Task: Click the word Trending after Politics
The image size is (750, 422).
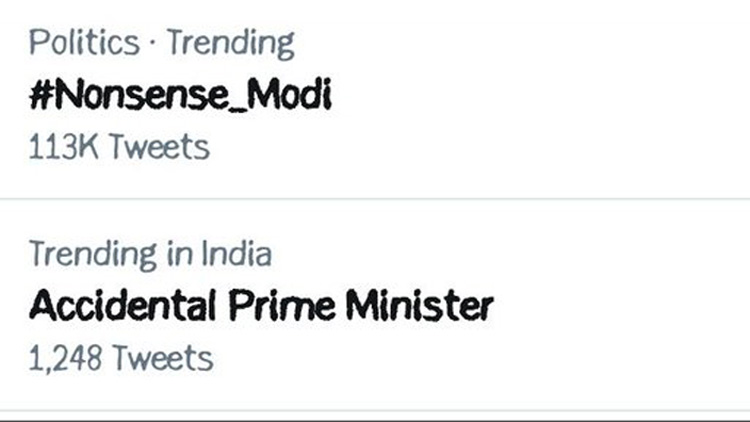Action: (x=230, y=43)
